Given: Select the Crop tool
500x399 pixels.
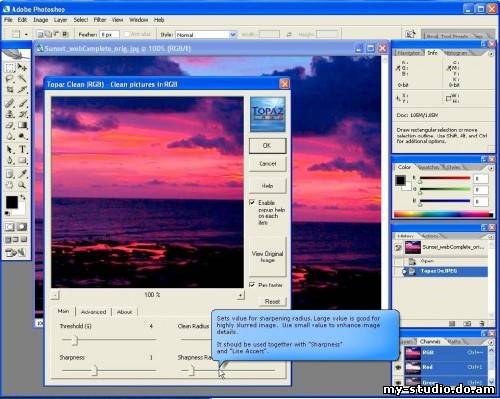Looking at the screenshot, I should (x=10, y=90).
